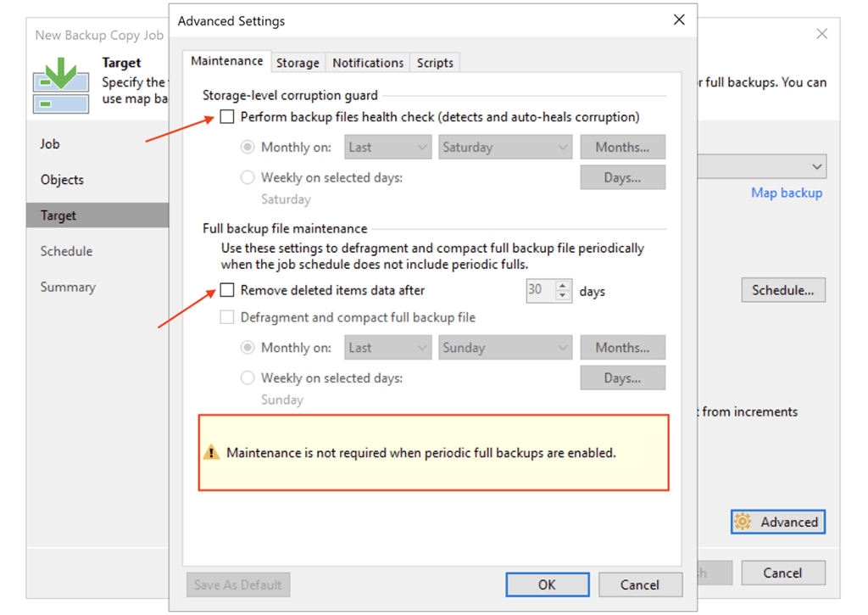This screenshot has width=868, height=615.
Task: Go to the Schedule wizard step
Action: 66,252
